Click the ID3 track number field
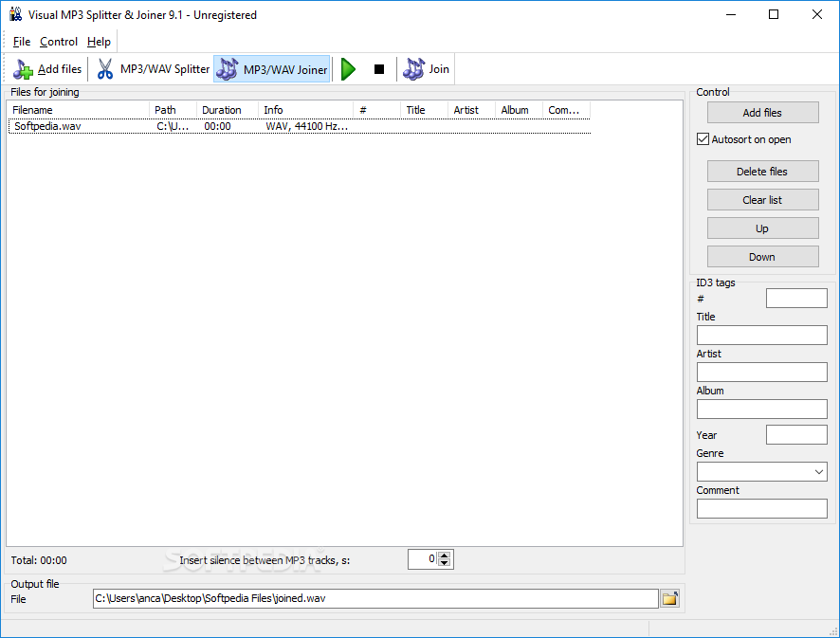The width and height of the screenshot is (840, 638). click(796, 299)
